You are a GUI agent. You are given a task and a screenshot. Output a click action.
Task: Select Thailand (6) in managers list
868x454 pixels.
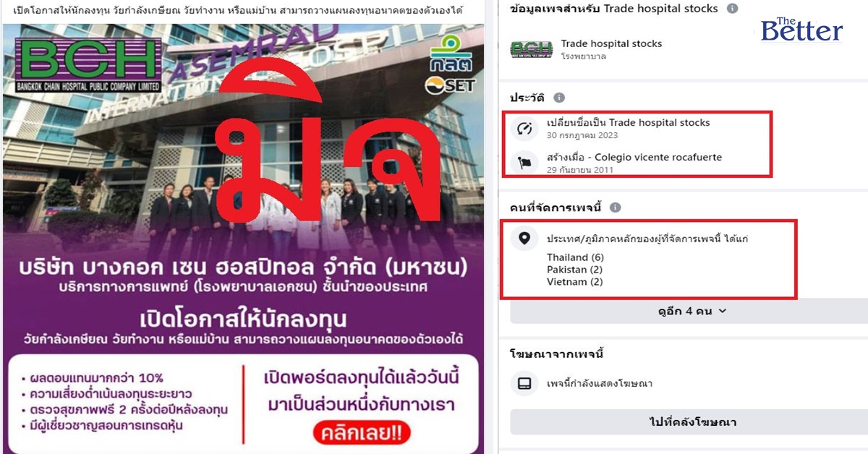(x=575, y=257)
